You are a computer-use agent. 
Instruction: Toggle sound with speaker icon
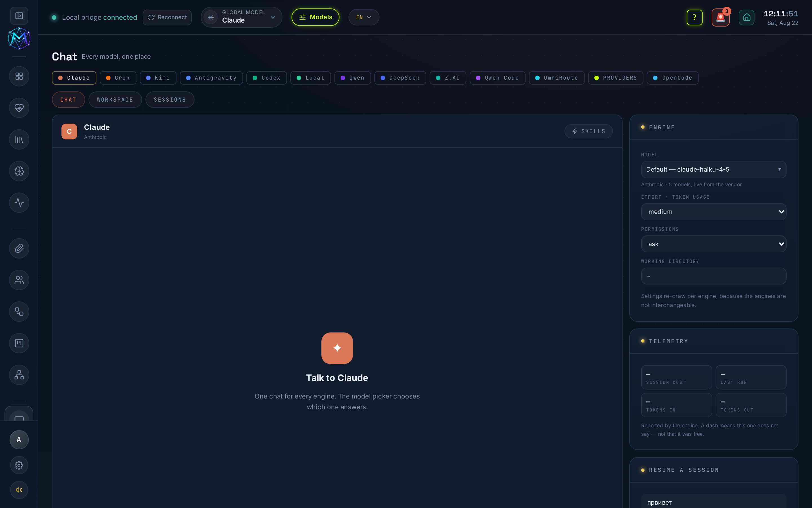point(19,490)
